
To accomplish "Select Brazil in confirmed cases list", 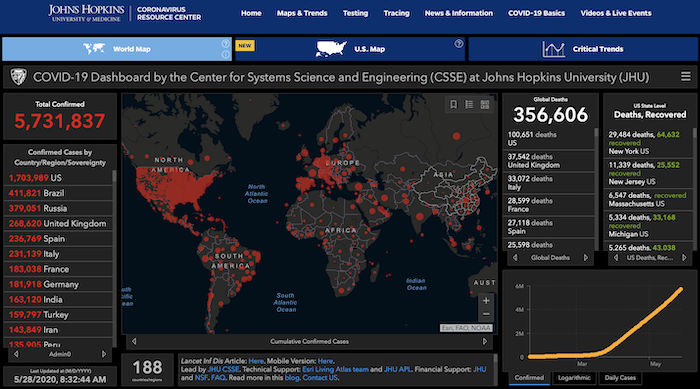I will coord(58,193).
